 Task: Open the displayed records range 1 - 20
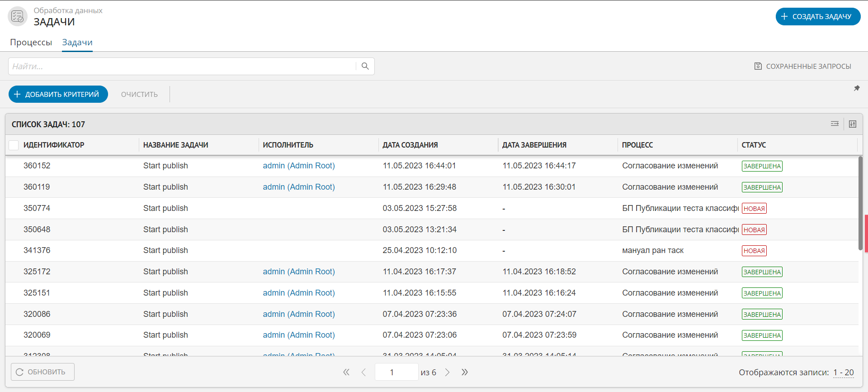tap(844, 372)
